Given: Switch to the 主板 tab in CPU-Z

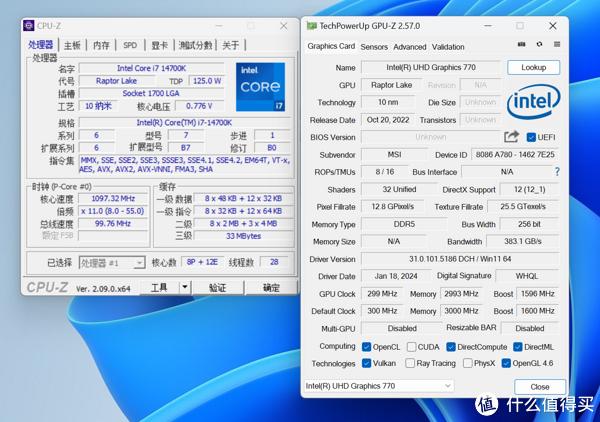Looking at the screenshot, I should point(72,45).
